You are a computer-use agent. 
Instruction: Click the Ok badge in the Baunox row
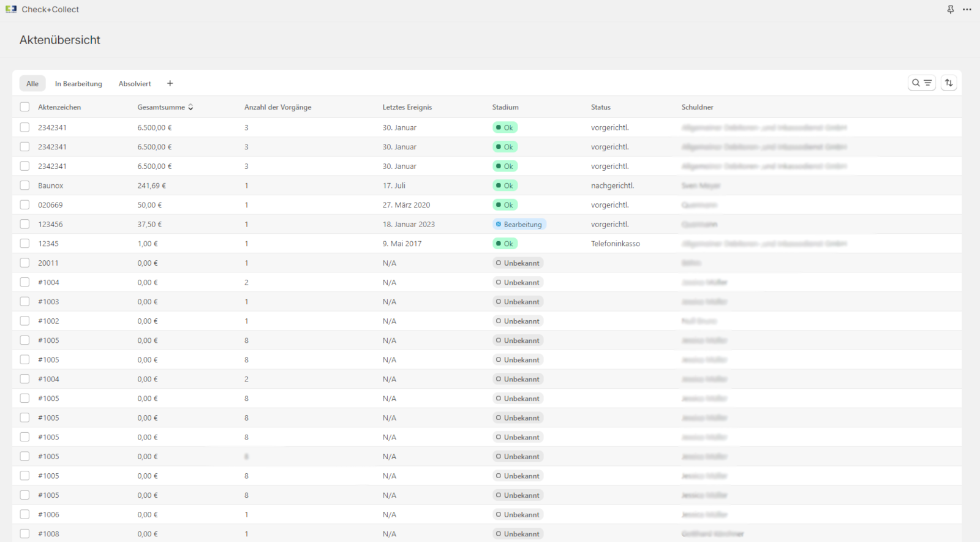505,186
